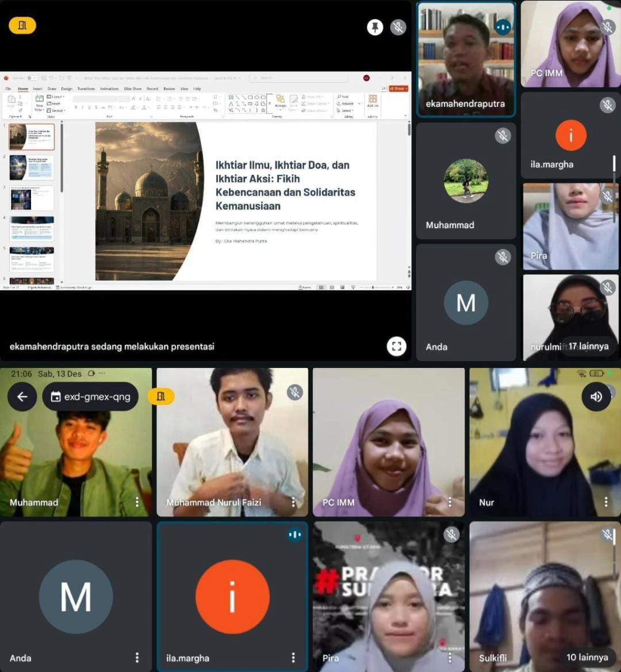621x672 pixels.
Task: Click the New Slide icon on the ribbon
Action: pos(39,102)
